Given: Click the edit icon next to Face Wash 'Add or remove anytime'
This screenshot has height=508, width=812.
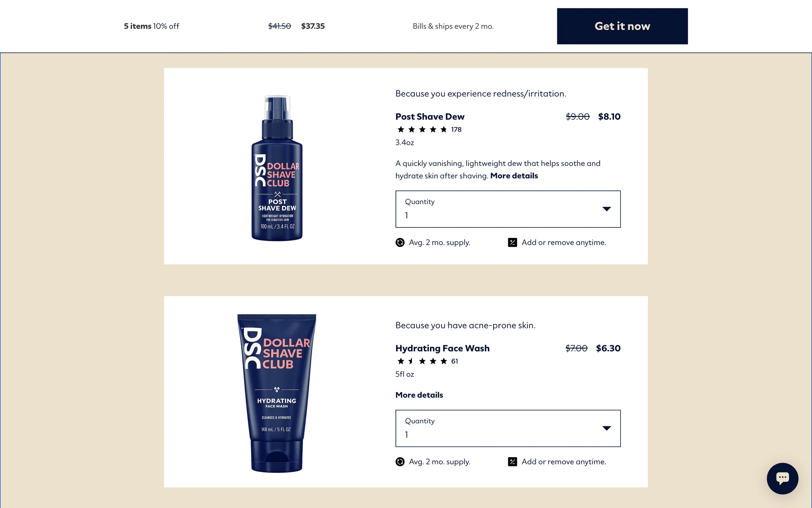Looking at the screenshot, I should tap(512, 462).
